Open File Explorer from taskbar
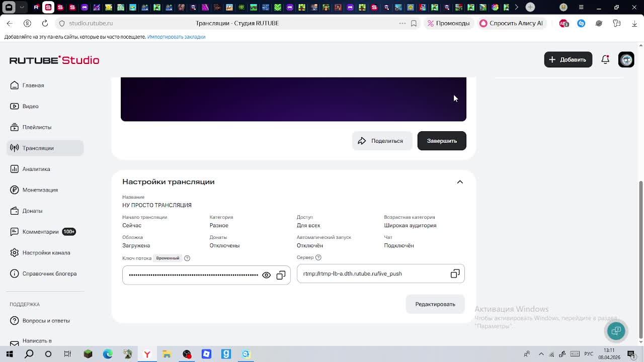This screenshot has width=644, height=362. point(167,354)
